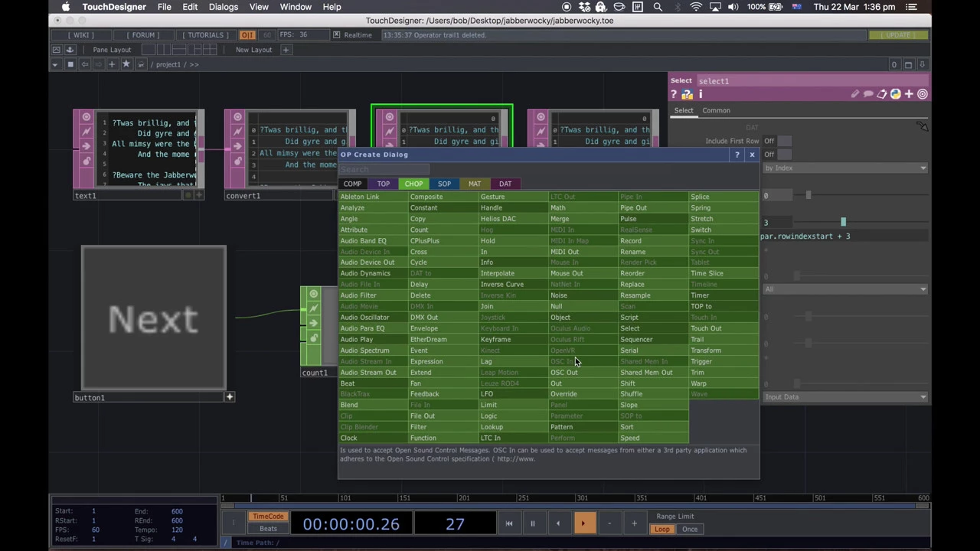The width and height of the screenshot is (980, 551).
Task: Select the CHOP tab in OP Create Dialog
Action: (413, 184)
